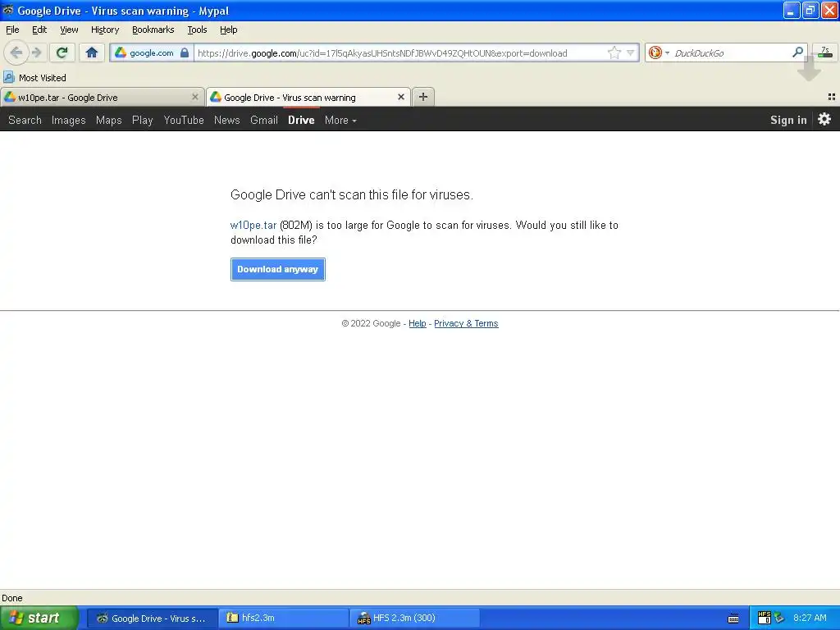Select the Google Drive - Virus scan warning tab

308,97
